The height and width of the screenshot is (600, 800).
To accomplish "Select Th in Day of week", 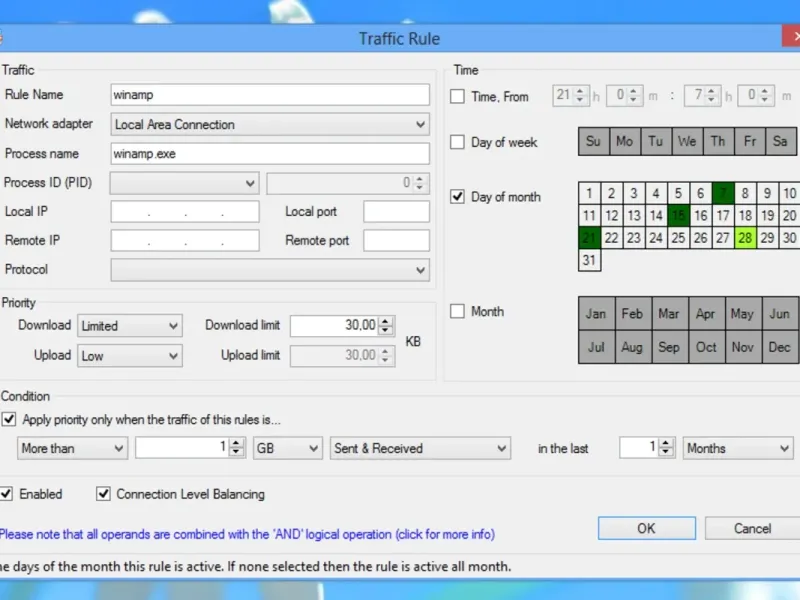I will [x=718, y=141].
